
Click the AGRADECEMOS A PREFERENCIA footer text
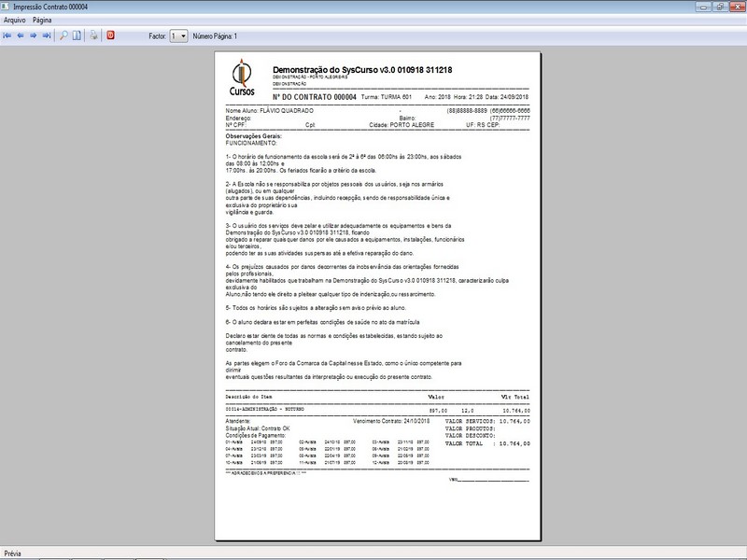point(266,473)
